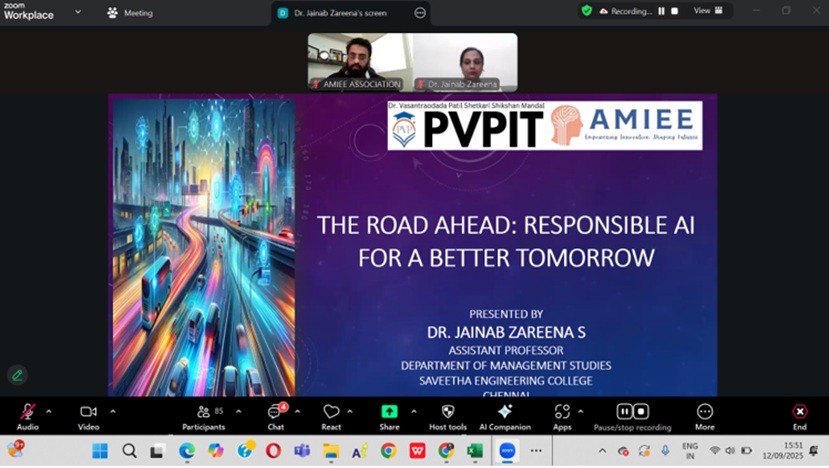Open screen share options ellipsis button
Viewport: 829px width, 468px height.
point(420,13)
